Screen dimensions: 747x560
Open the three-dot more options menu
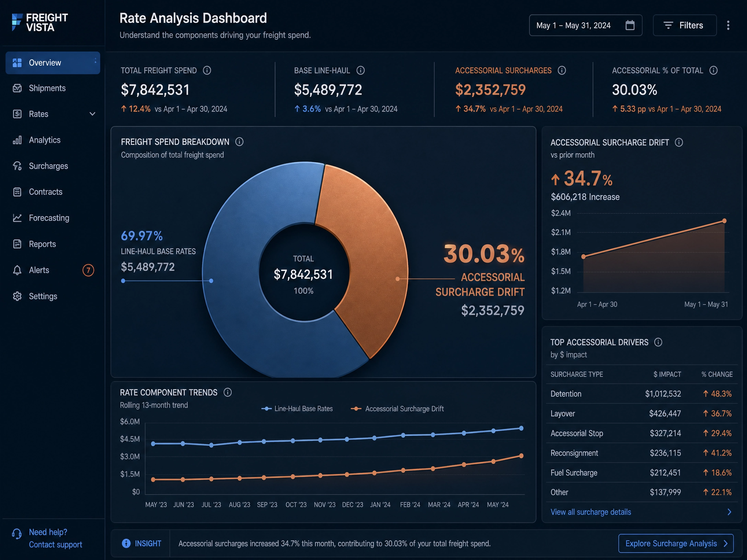point(728,25)
